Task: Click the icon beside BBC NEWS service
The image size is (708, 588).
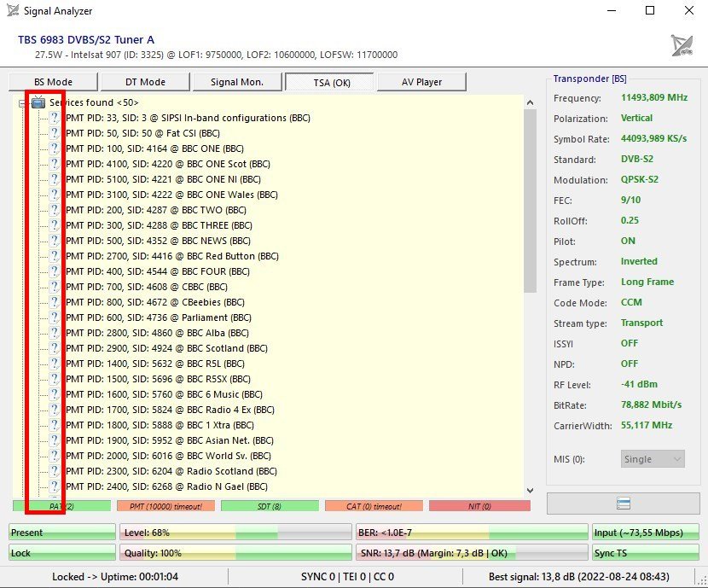Action: pos(55,241)
